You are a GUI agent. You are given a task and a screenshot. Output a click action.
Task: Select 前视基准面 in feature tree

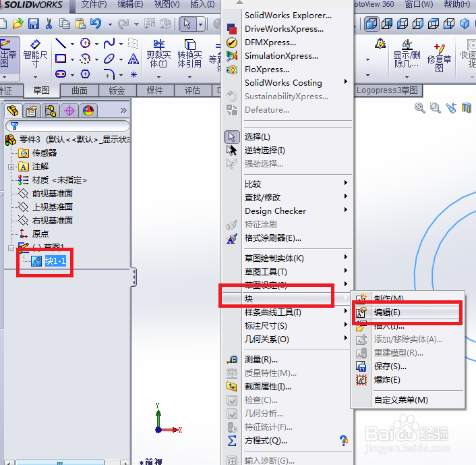tap(52, 194)
